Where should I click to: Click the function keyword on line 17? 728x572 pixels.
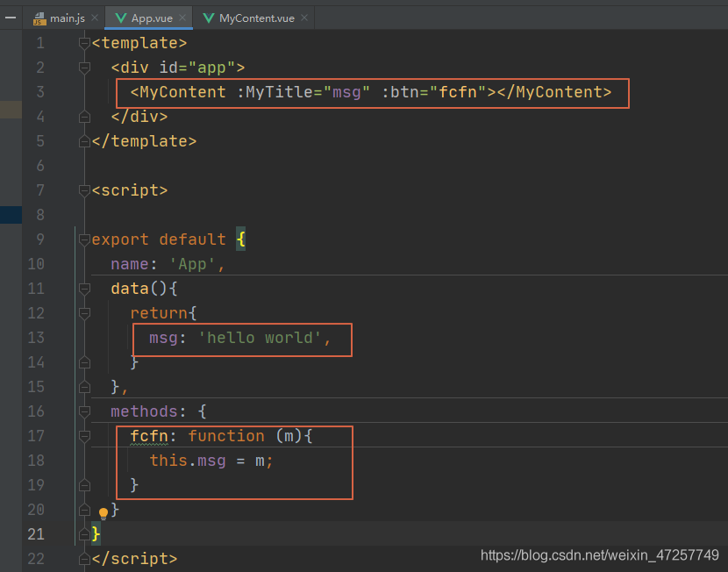(226, 436)
